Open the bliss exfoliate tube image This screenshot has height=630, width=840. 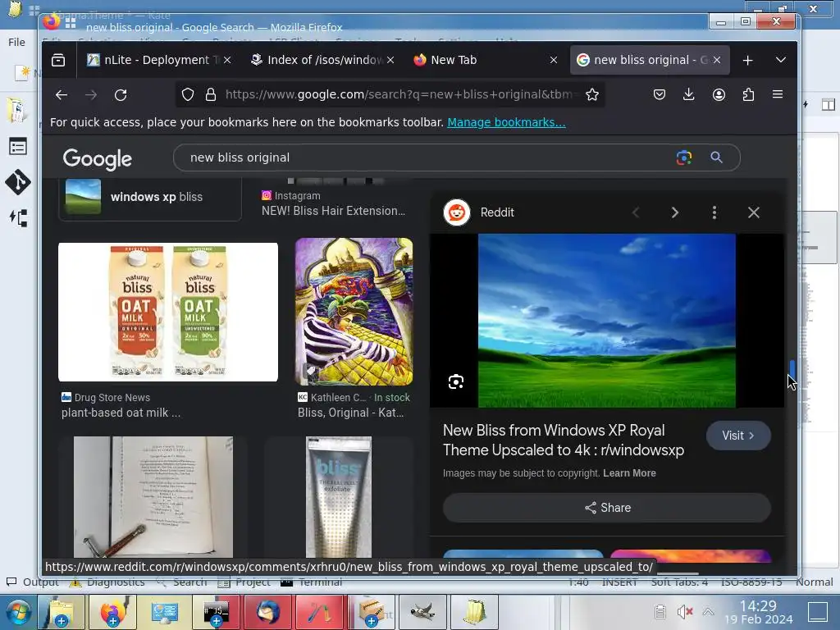pos(339,497)
